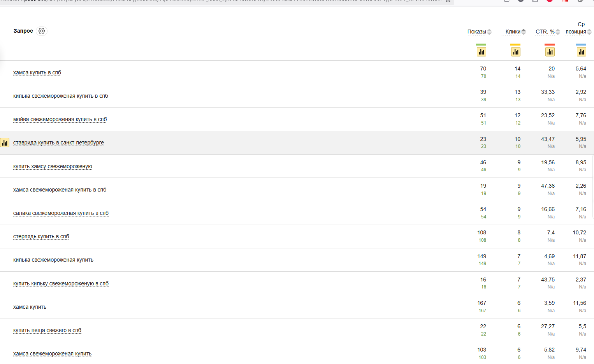
Task: Open query "мойва свежемороженая купить в спб"
Action: [60, 120]
